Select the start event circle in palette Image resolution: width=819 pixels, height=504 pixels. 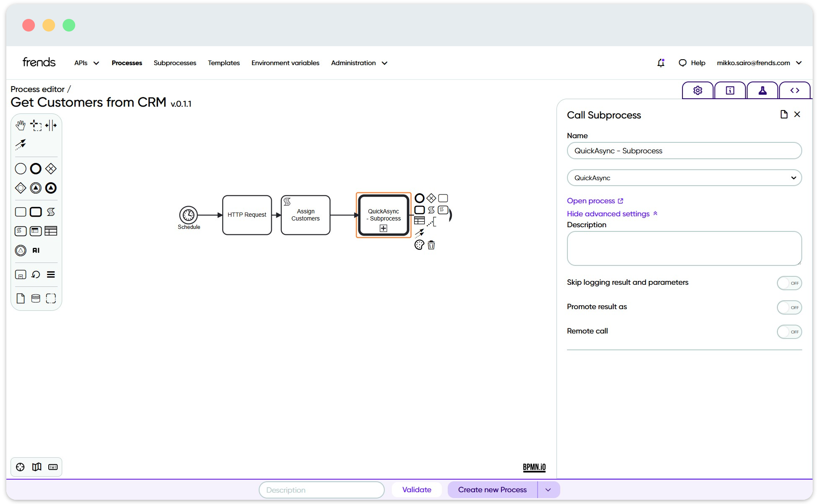(20, 168)
